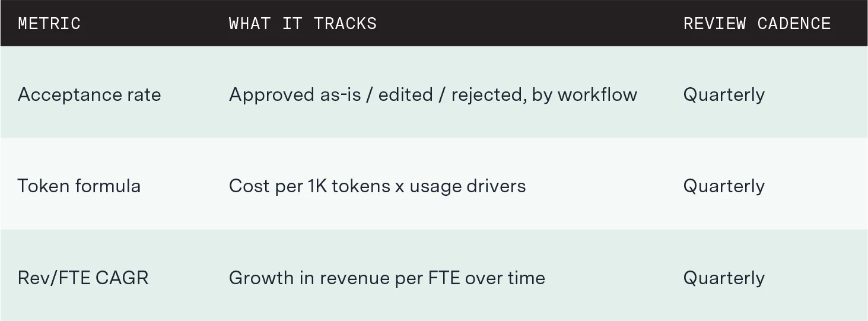Select the Acceptance rate metric cell
The image size is (868, 321).
pos(89,95)
